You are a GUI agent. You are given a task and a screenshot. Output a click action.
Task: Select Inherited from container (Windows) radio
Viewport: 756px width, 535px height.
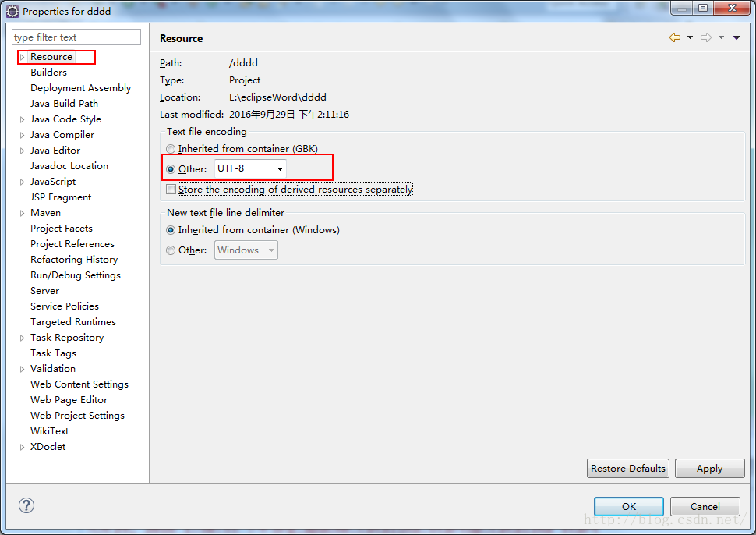coord(171,230)
